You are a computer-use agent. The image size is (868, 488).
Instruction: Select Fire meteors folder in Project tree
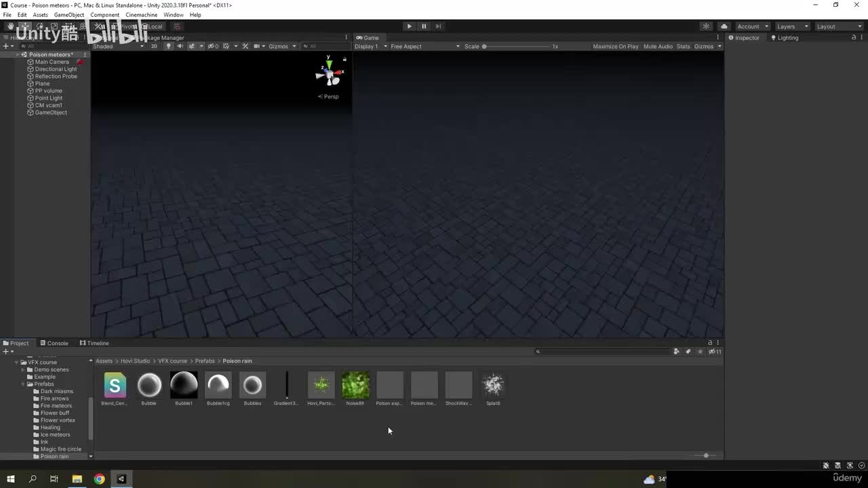click(x=56, y=406)
